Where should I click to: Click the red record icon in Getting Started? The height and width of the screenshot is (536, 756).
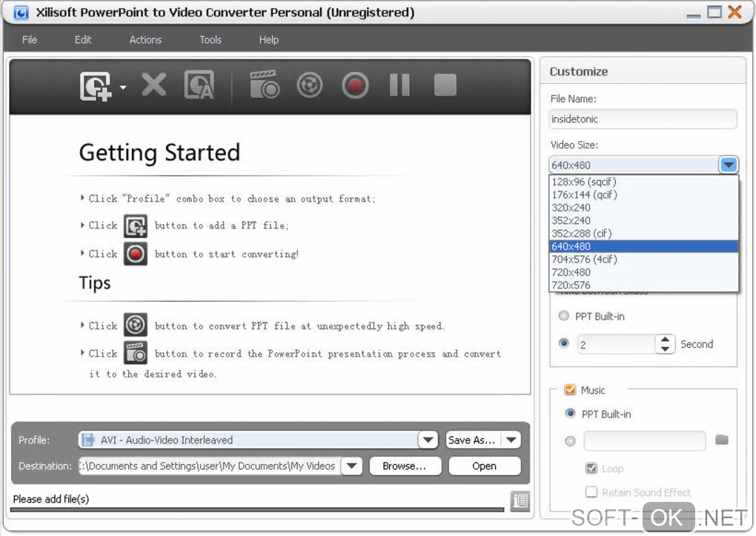coord(136,254)
